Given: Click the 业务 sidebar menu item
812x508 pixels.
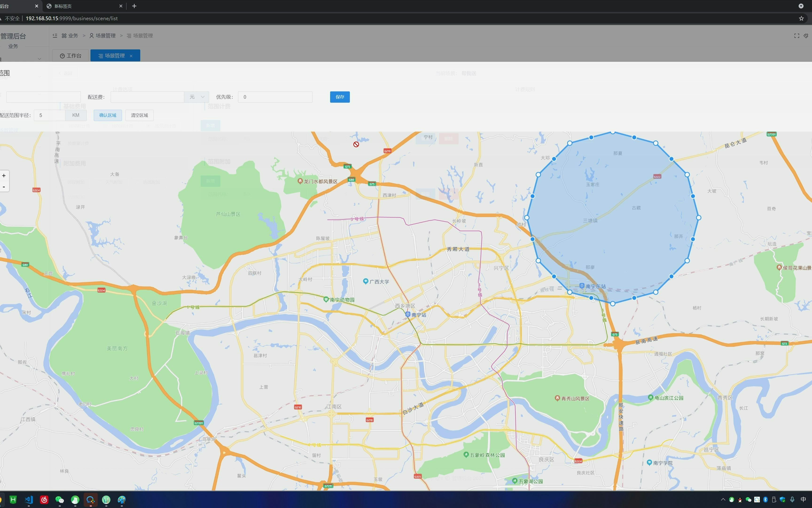Looking at the screenshot, I should [x=13, y=46].
